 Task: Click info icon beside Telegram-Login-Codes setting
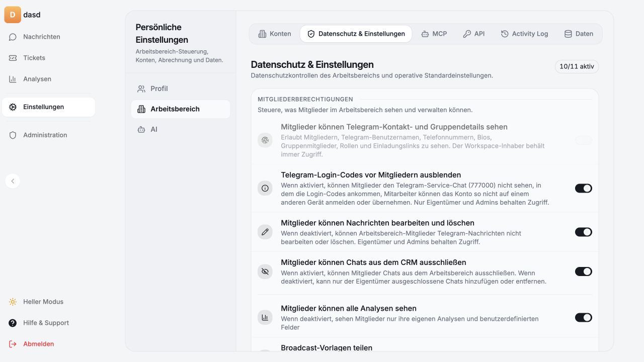[x=265, y=189]
